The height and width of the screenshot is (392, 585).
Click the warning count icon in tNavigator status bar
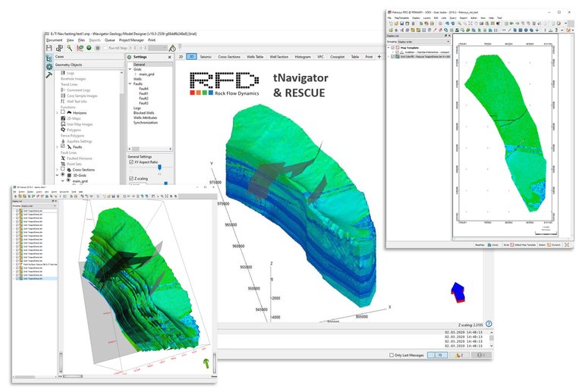[x=459, y=355]
